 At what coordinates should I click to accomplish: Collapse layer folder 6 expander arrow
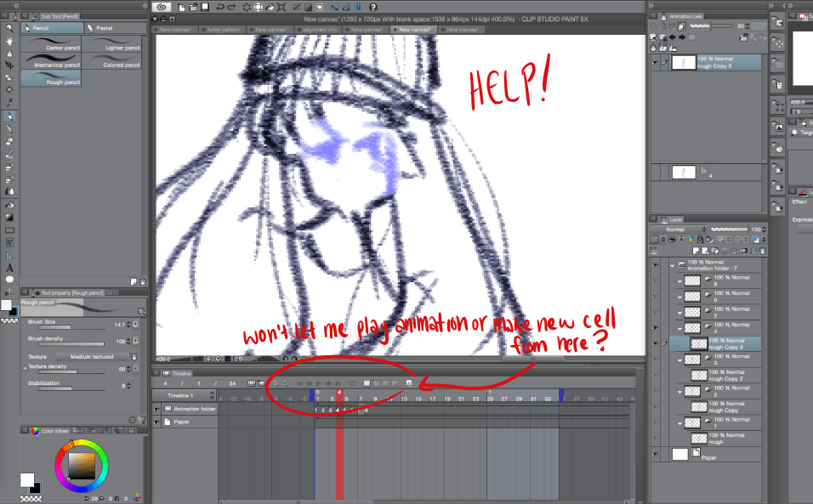coord(679,297)
